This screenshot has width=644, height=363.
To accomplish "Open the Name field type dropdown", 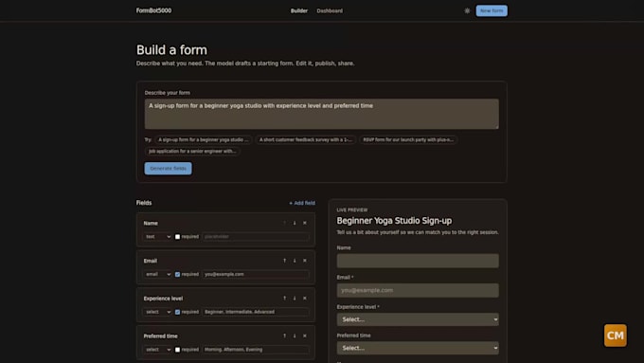I will 157,237.
